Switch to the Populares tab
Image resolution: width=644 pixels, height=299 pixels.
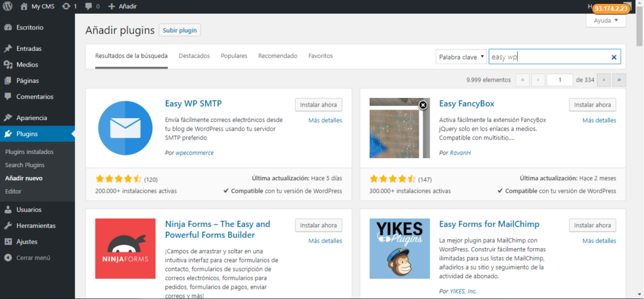pos(234,56)
